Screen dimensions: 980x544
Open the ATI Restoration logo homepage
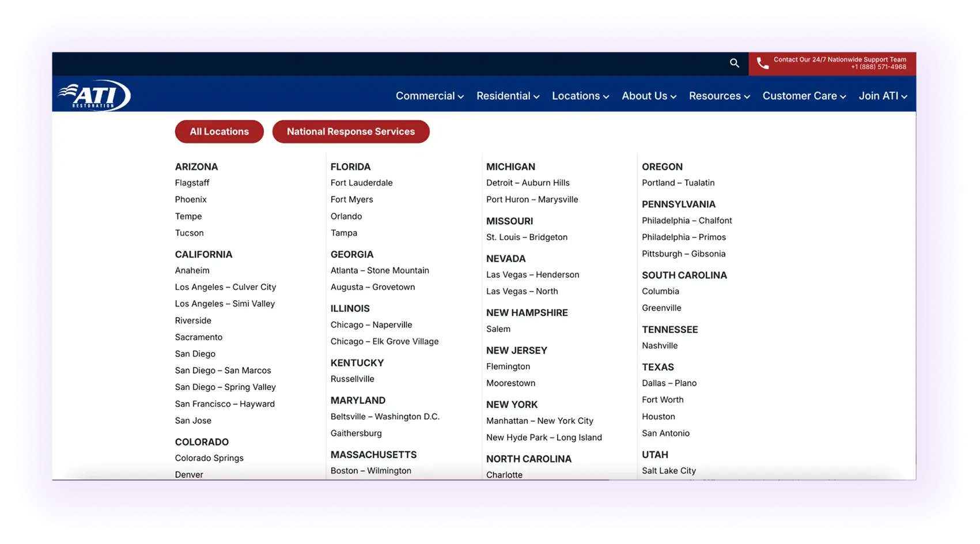pyautogui.click(x=94, y=95)
